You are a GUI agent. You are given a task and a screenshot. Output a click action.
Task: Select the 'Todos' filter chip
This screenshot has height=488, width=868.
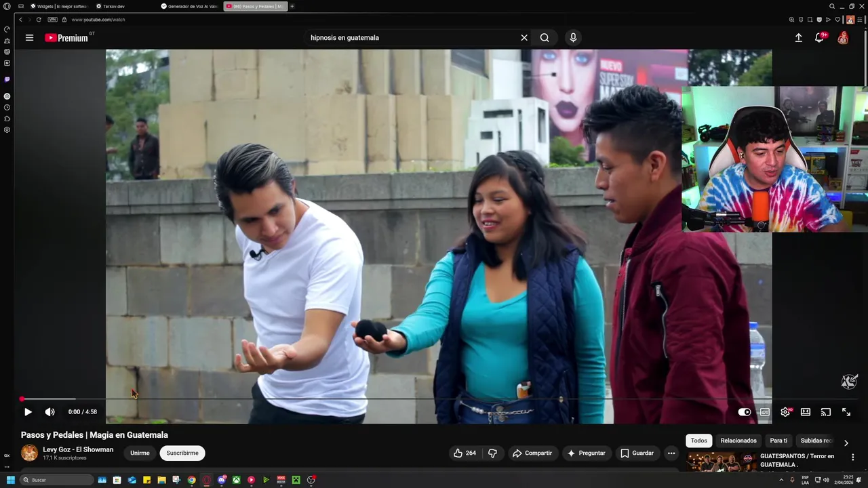[x=698, y=441]
